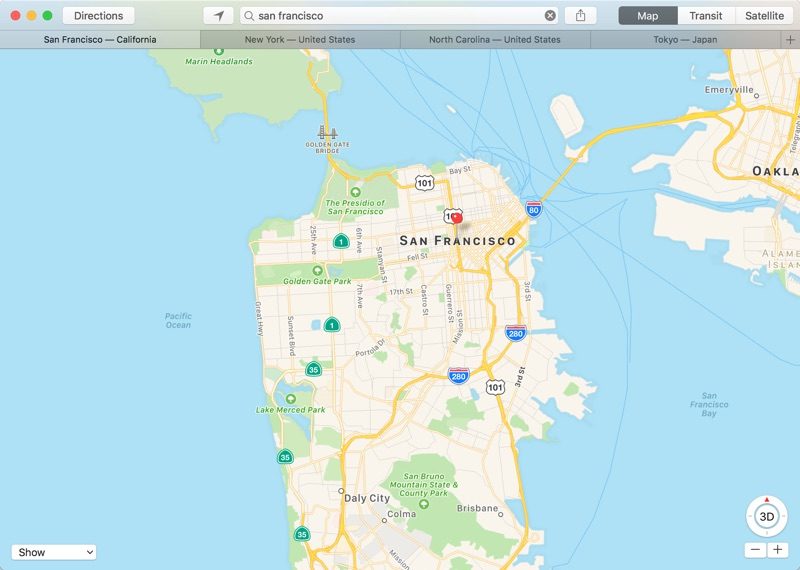Select the North Carolina — United States tab

point(495,39)
